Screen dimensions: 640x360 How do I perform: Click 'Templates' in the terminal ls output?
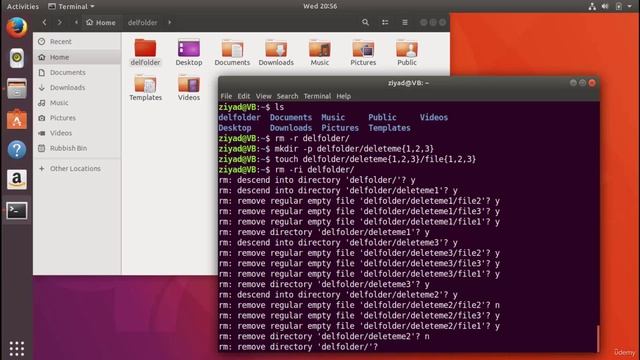389,128
